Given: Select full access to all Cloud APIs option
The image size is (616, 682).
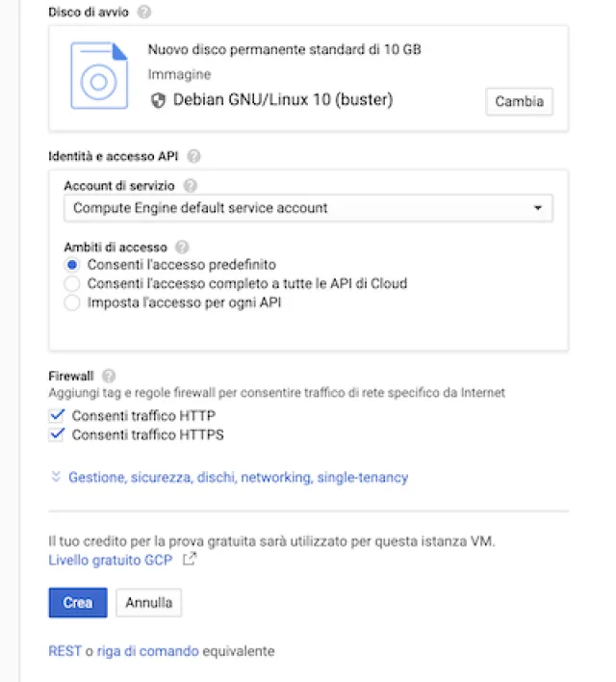Looking at the screenshot, I should point(71,283).
